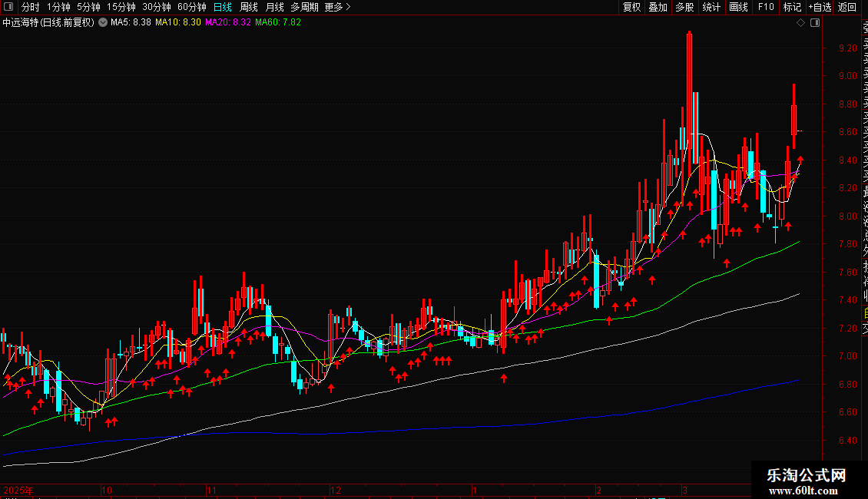Click the 2025年 label on time axis
Screen dimensions: 868x499
(18, 490)
